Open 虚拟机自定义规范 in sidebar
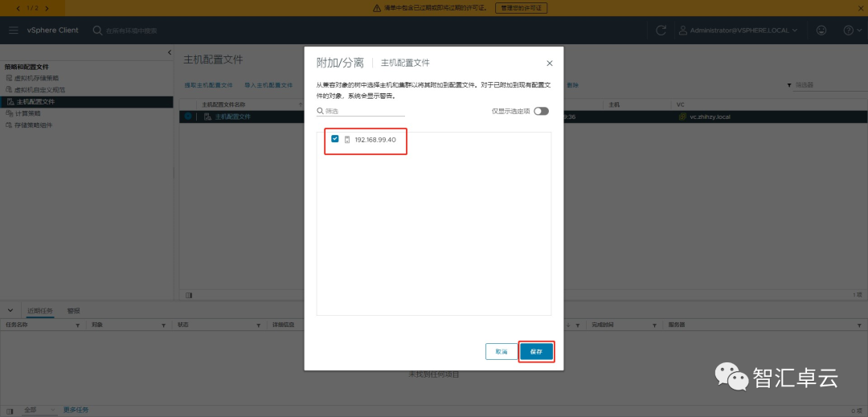The image size is (868, 417). click(x=40, y=90)
